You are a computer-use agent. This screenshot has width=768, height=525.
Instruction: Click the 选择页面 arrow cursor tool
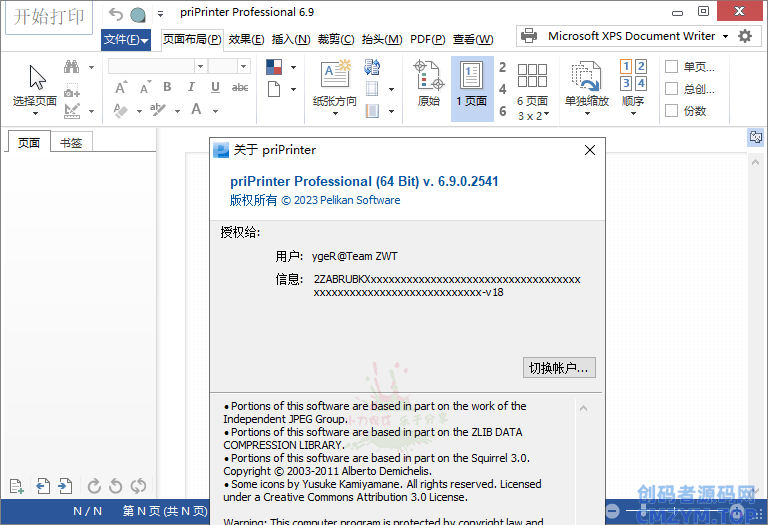pyautogui.click(x=36, y=85)
